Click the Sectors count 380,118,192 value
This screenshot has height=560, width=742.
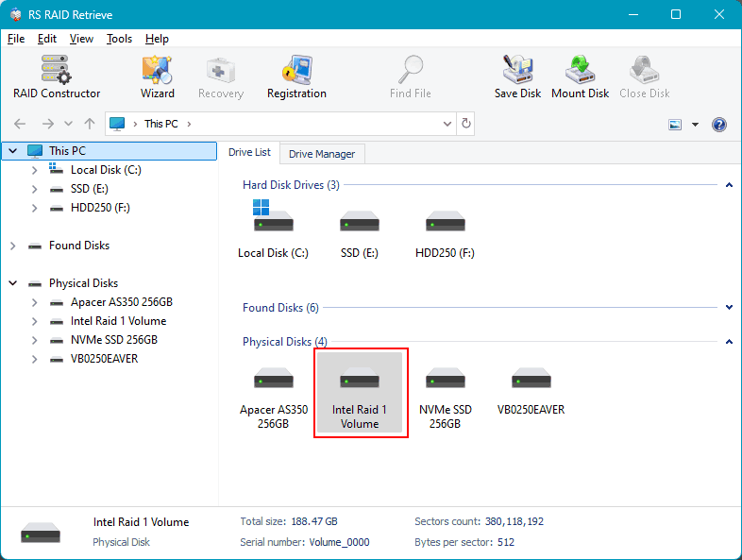coord(514,521)
